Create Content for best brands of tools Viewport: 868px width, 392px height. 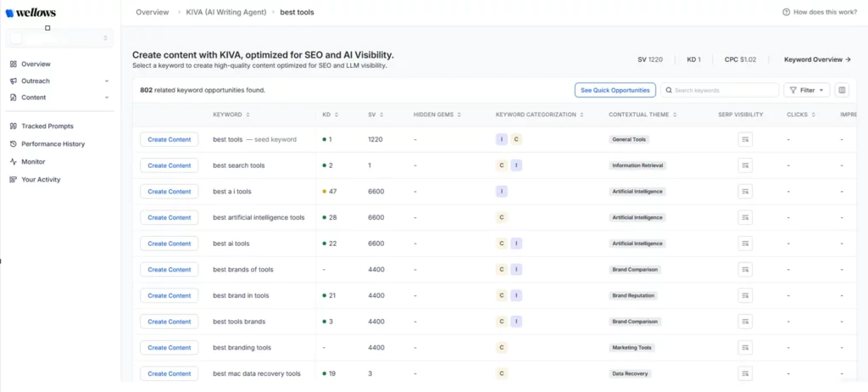tap(169, 270)
